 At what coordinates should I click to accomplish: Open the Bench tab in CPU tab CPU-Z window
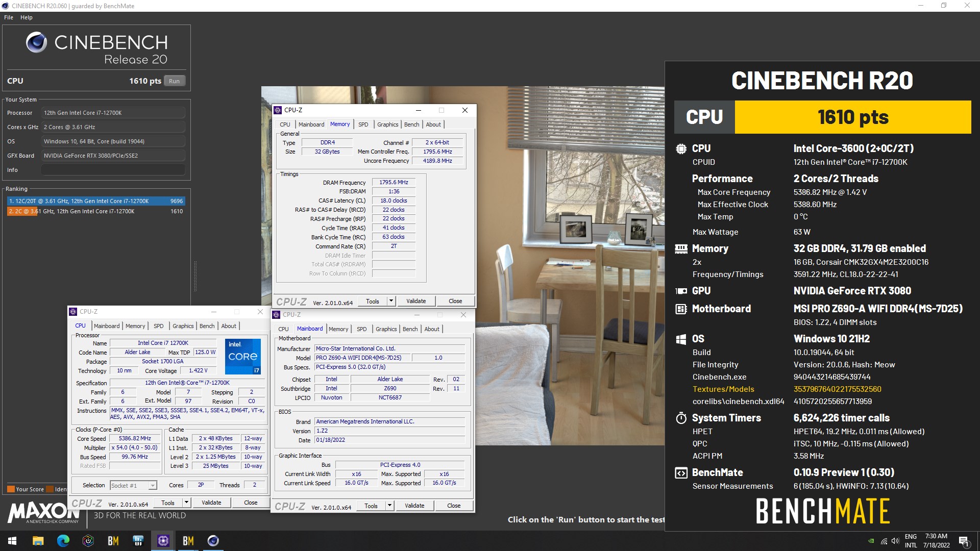pos(207,326)
